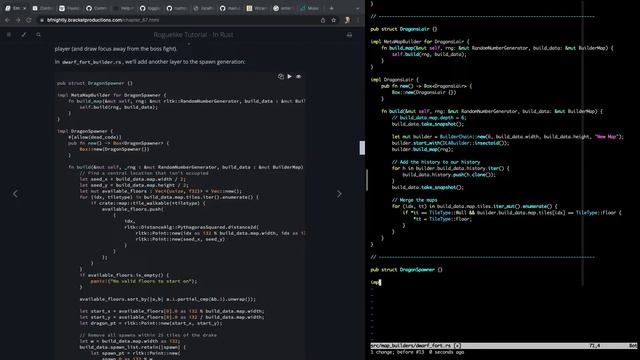Screen dimensions: 640x360
Task: View site info icon in address bar
Action: point(42,20)
